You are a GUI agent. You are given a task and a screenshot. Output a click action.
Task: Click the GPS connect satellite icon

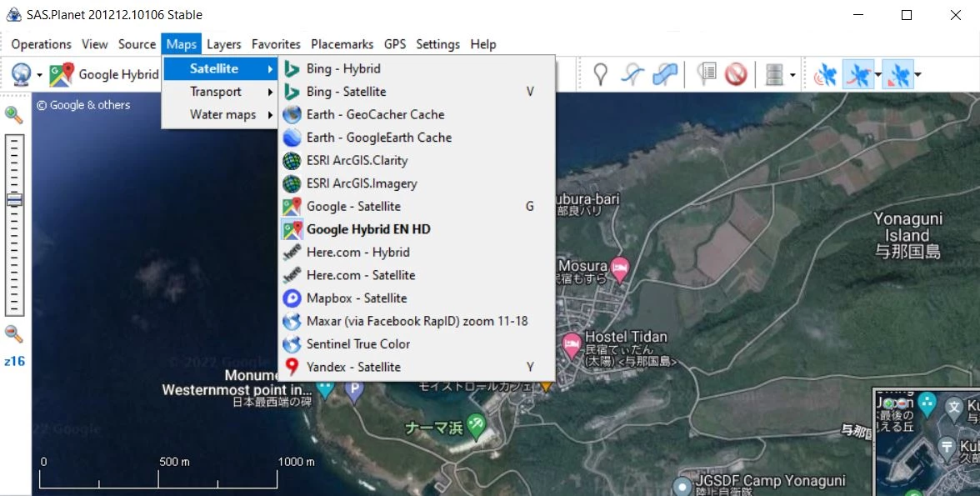point(824,75)
